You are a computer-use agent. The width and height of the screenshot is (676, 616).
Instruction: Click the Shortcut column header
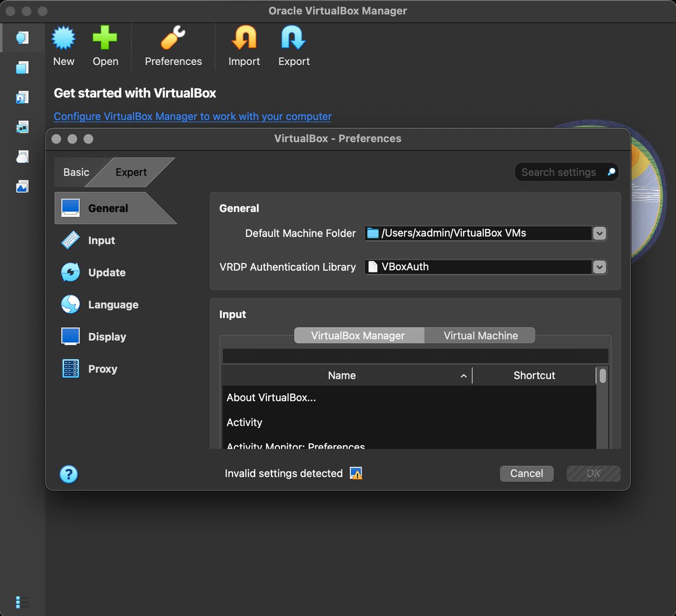[x=534, y=376]
